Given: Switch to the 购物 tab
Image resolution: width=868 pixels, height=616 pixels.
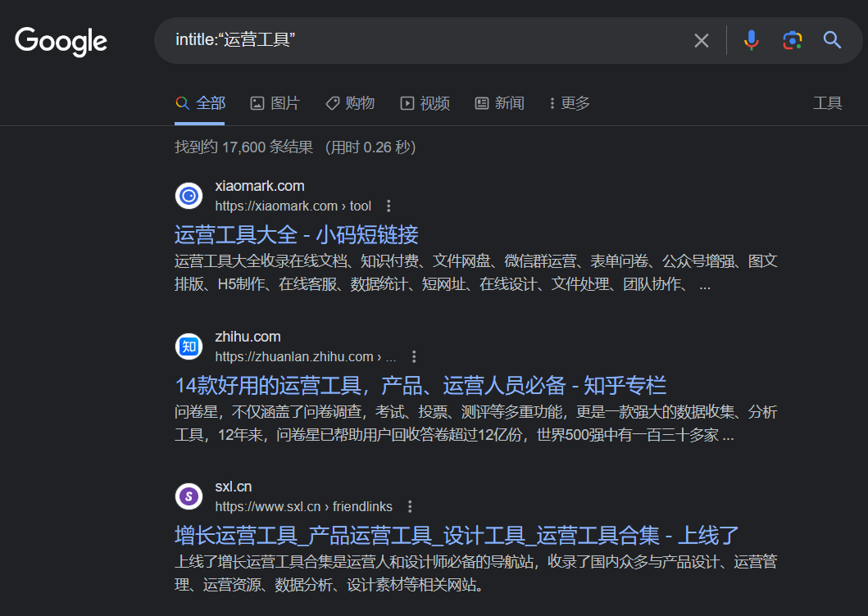Looking at the screenshot, I should [350, 103].
